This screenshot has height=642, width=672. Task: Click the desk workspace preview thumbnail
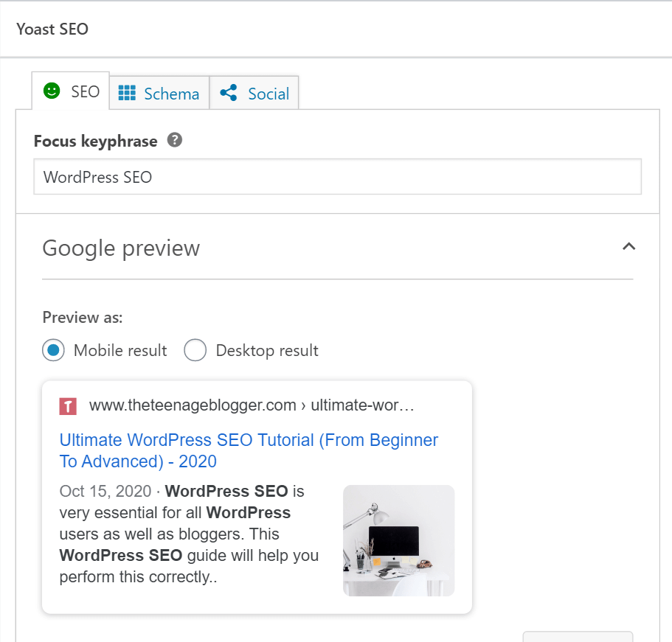click(398, 540)
